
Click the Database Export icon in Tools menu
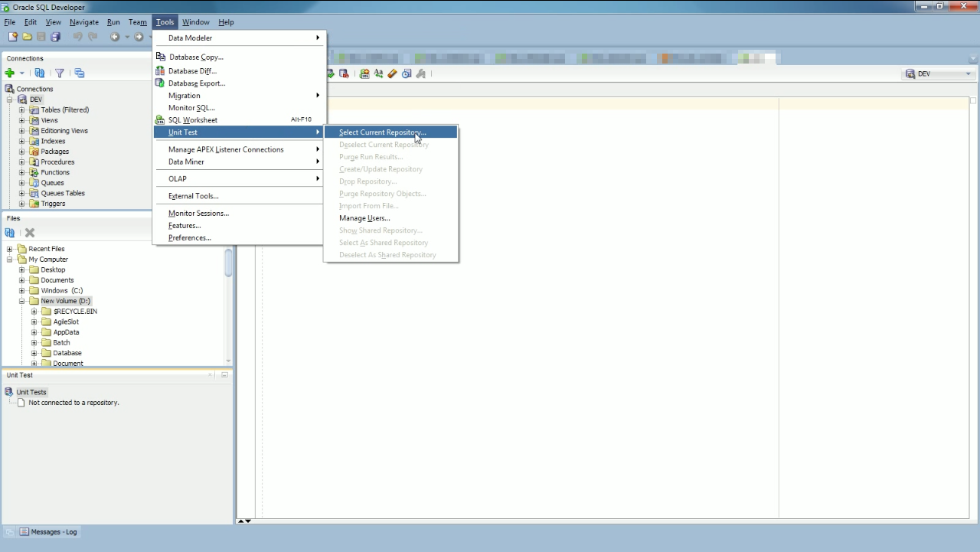[x=160, y=83]
